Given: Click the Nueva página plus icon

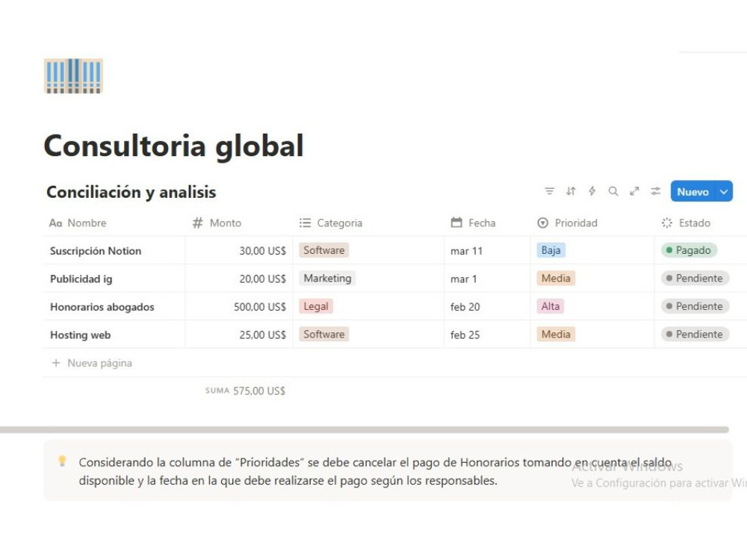Looking at the screenshot, I should [x=56, y=363].
